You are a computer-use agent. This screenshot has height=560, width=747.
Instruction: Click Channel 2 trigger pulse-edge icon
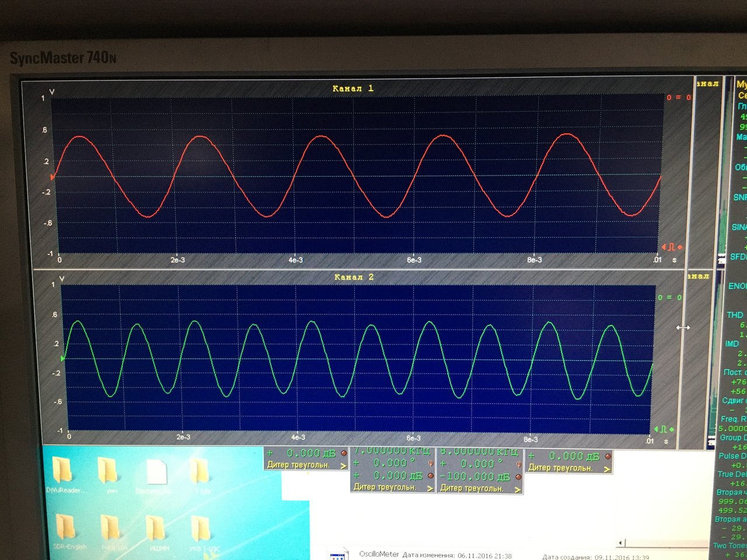click(664, 429)
